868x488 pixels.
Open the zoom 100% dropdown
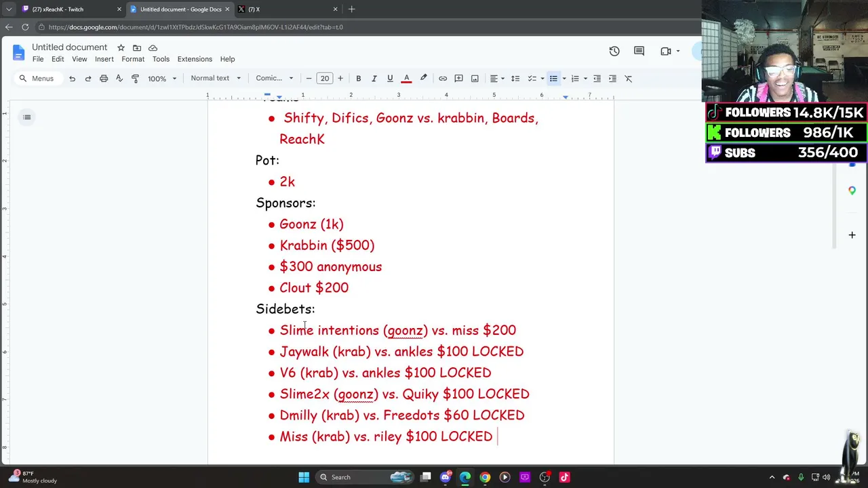[x=163, y=79]
